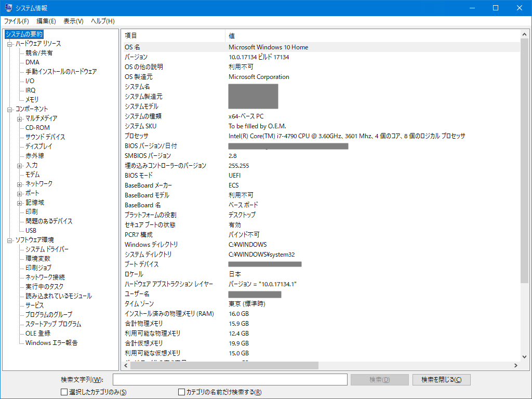The width and height of the screenshot is (532, 399).
Task: Select the USB tree item
Action: pyautogui.click(x=31, y=230)
